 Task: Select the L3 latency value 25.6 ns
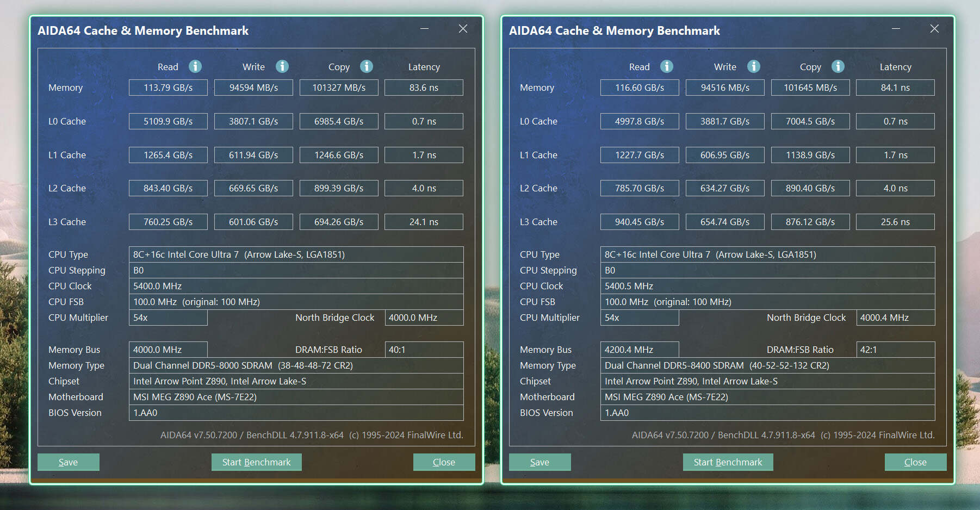(x=896, y=222)
